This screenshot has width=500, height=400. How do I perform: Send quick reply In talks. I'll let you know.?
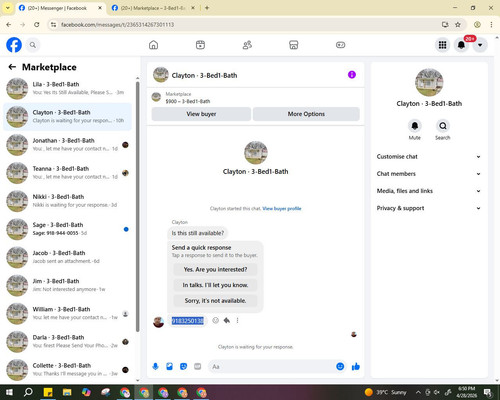coord(215,285)
